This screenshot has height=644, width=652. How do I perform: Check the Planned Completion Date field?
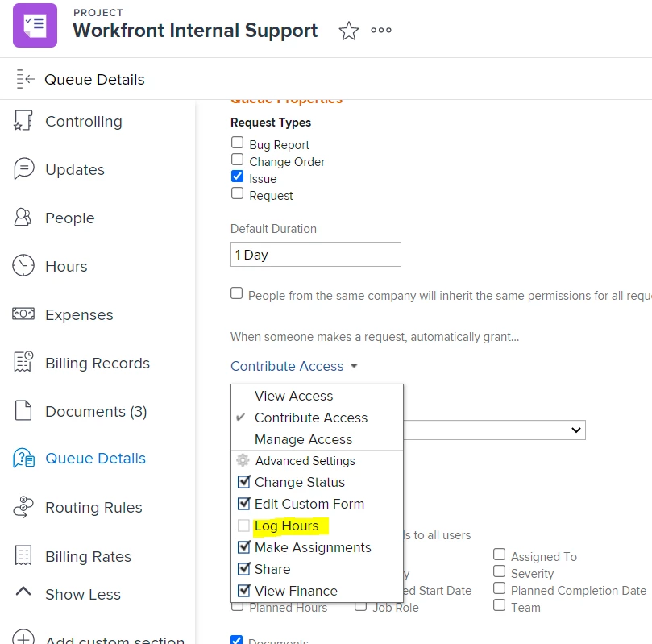click(500, 588)
